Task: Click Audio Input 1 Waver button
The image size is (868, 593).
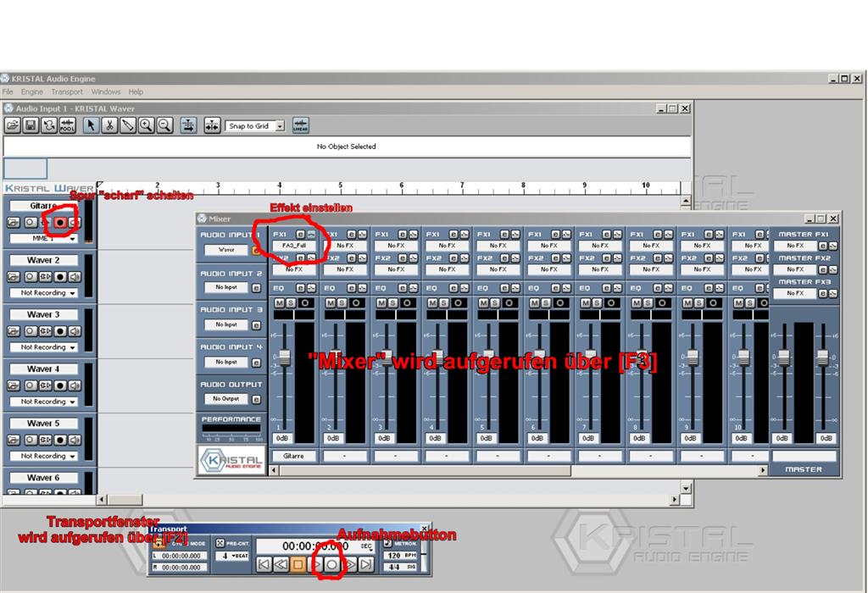Action: [x=225, y=250]
